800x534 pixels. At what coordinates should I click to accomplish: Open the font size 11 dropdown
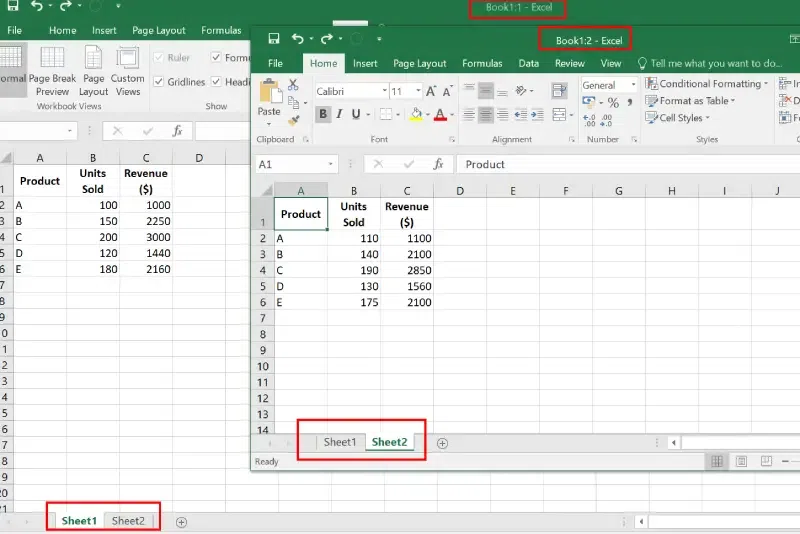[418, 91]
